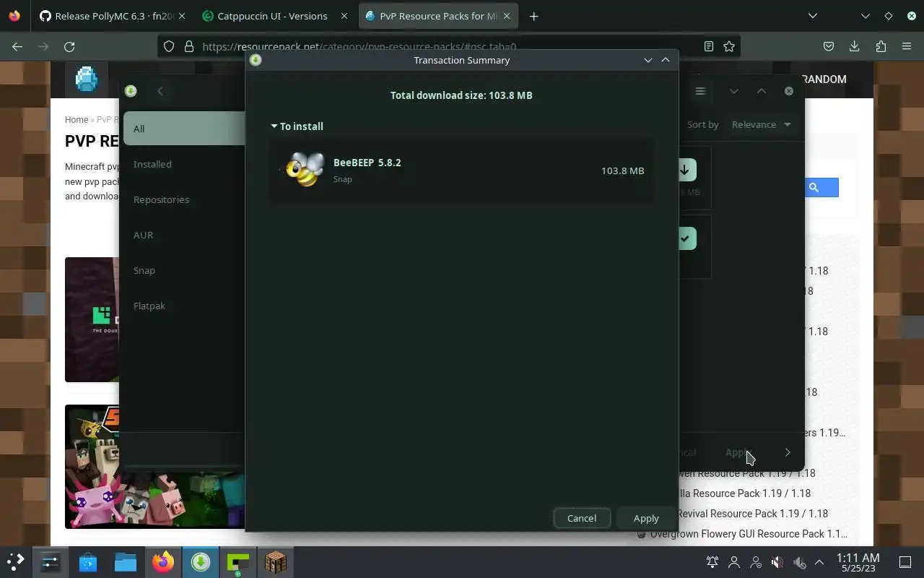Screen dimensions: 924x578
Task: Click the diamond site logo
Action: coord(86,79)
